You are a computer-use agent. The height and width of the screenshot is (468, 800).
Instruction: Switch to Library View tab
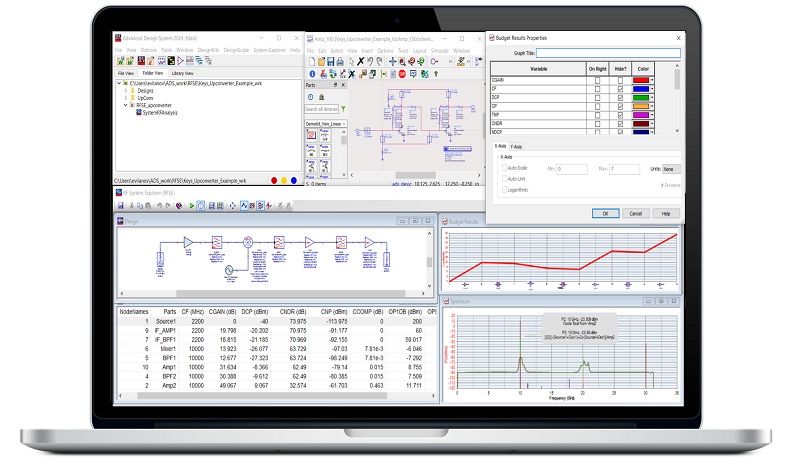[182, 73]
